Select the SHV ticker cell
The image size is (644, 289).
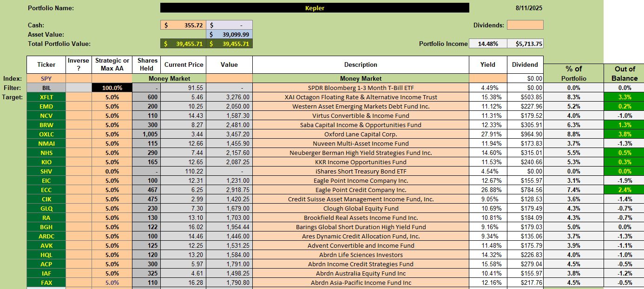coord(46,171)
